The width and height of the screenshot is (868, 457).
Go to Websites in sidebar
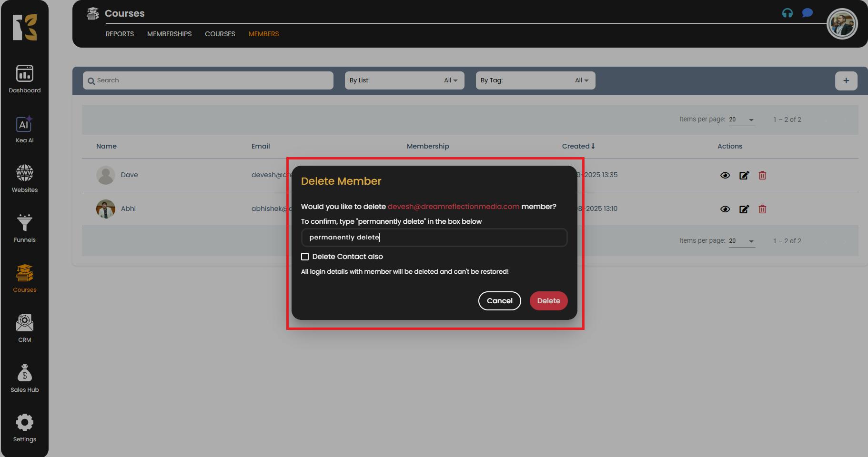24,179
